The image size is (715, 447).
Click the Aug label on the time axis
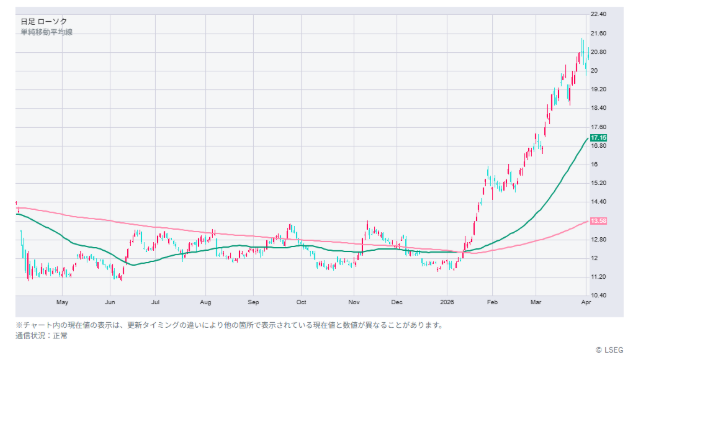click(205, 301)
